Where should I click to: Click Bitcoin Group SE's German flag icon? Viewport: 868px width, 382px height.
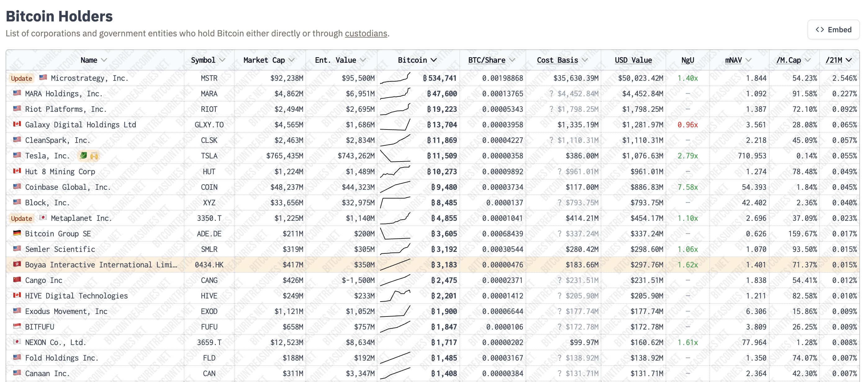click(17, 233)
